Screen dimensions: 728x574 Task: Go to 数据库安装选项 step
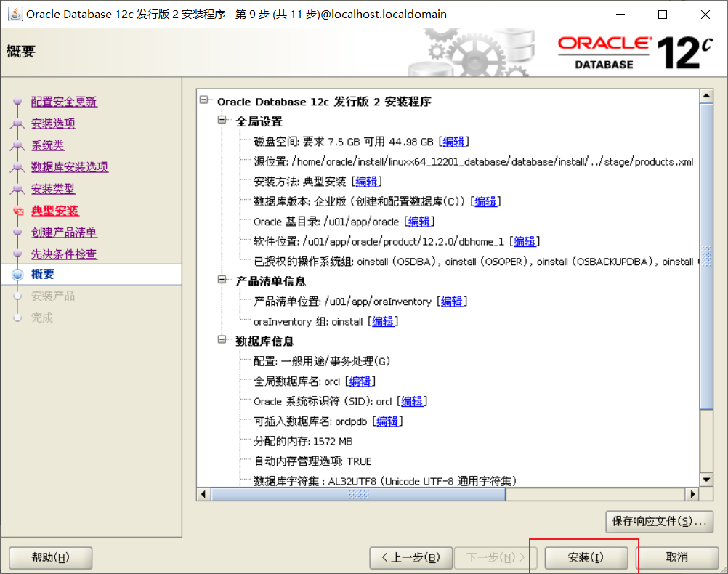(70, 166)
